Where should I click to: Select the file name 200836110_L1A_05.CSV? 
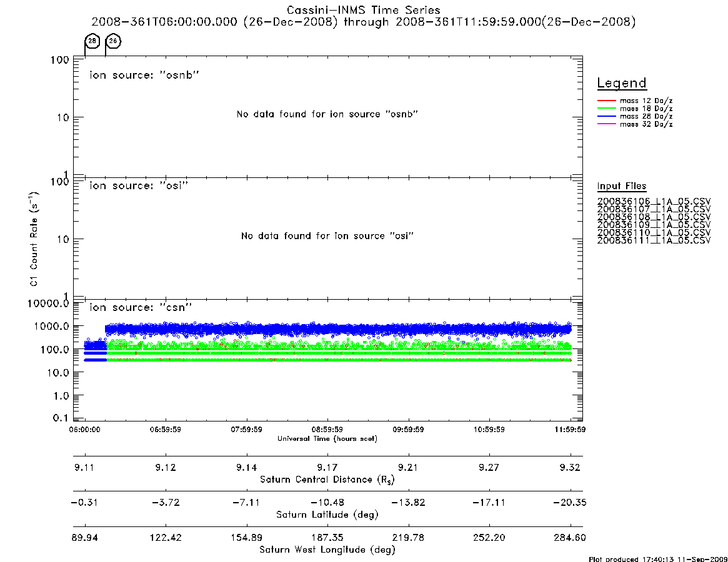coord(654,232)
